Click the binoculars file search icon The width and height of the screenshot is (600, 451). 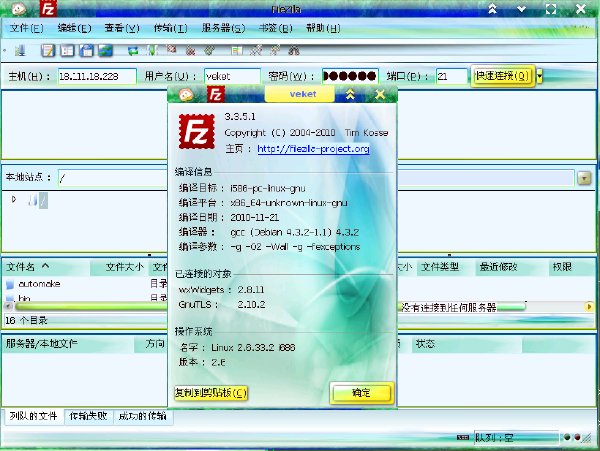293,50
